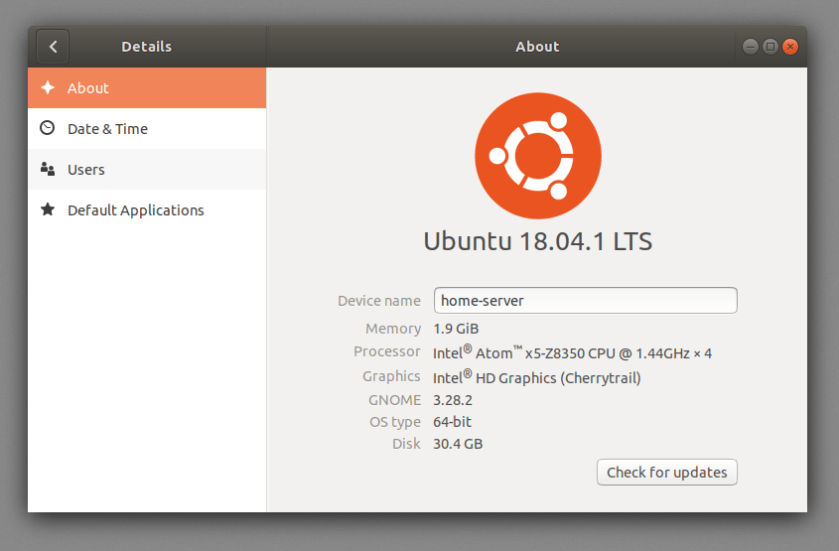Close the window with the orange button
Screen dimensions: 839x551
790,46
